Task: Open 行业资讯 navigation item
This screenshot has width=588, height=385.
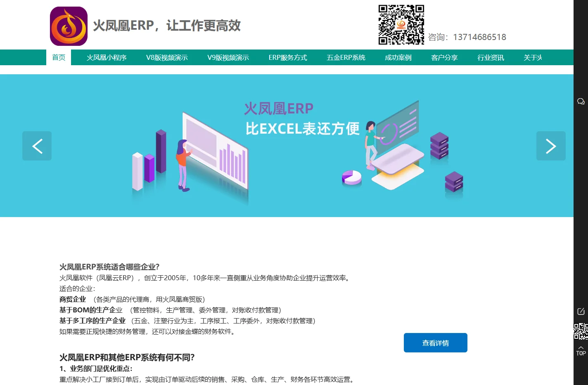Action: (x=491, y=57)
